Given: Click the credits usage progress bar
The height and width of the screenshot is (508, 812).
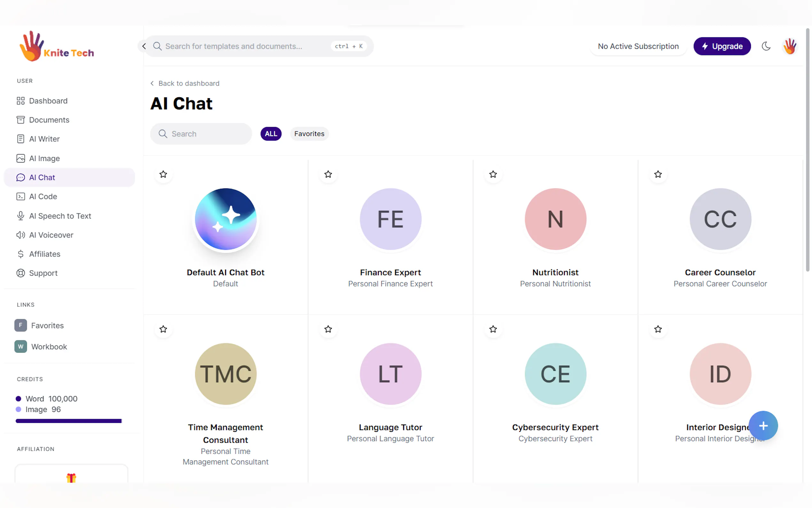Looking at the screenshot, I should [x=69, y=421].
